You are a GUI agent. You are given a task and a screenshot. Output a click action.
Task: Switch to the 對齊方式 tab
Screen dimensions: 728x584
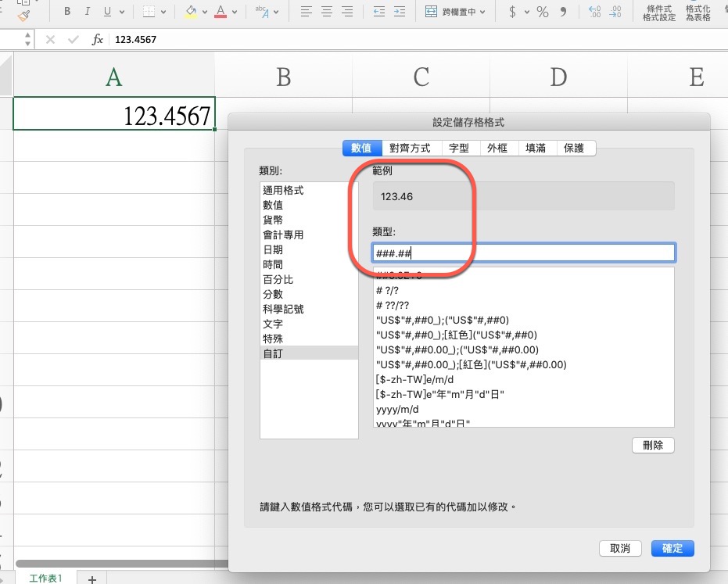tap(411, 148)
